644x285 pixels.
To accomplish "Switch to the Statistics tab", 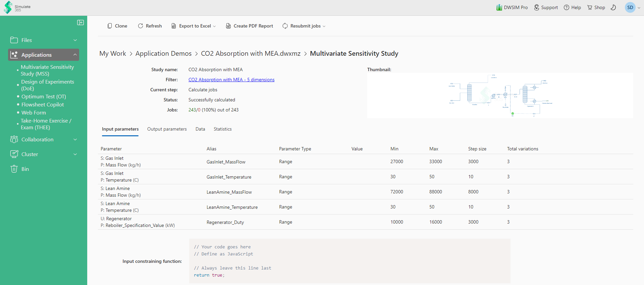I will click(x=222, y=129).
